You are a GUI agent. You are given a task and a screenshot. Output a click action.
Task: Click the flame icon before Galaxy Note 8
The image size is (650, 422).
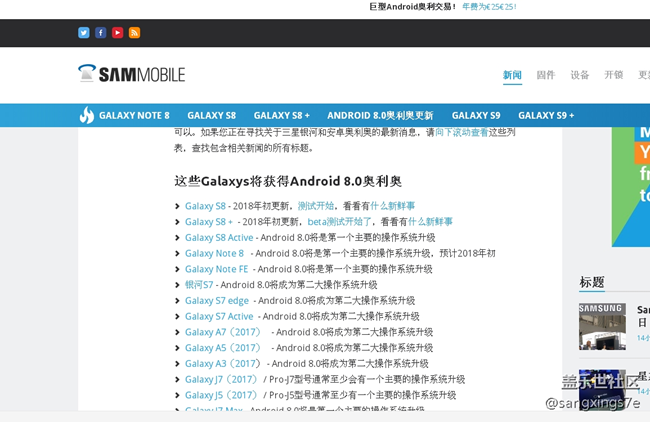[87, 115]
